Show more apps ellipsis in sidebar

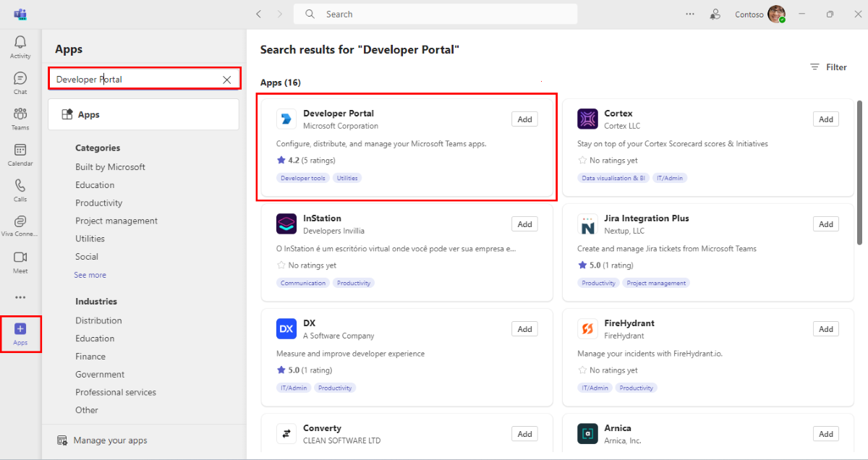point(20,297)
